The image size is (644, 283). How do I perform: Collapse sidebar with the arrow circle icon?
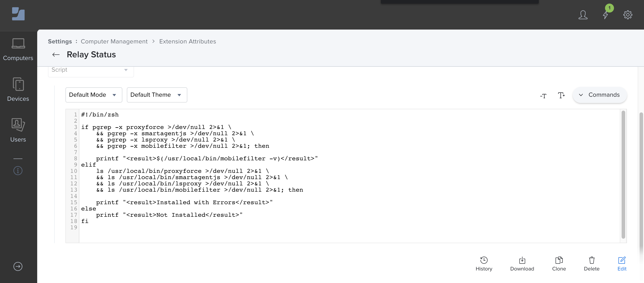pyautogui.click(x=18, y=266)
